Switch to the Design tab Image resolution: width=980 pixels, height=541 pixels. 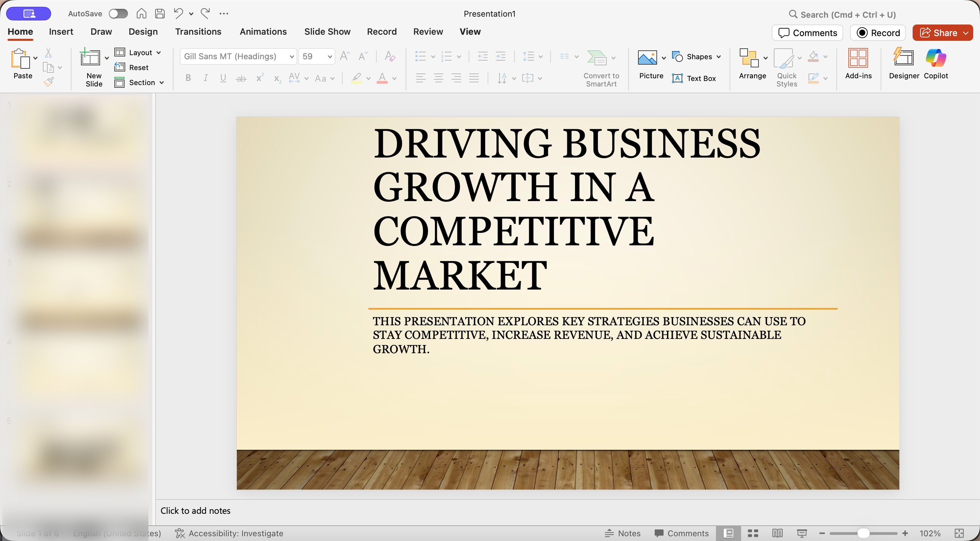(x=143, y=32)
